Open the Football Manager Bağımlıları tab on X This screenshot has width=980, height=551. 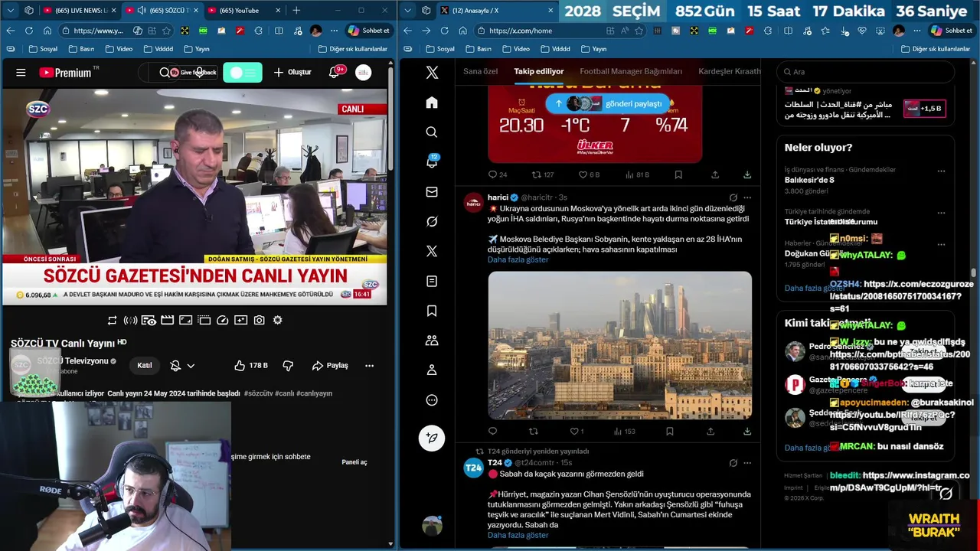pos(631,71)
